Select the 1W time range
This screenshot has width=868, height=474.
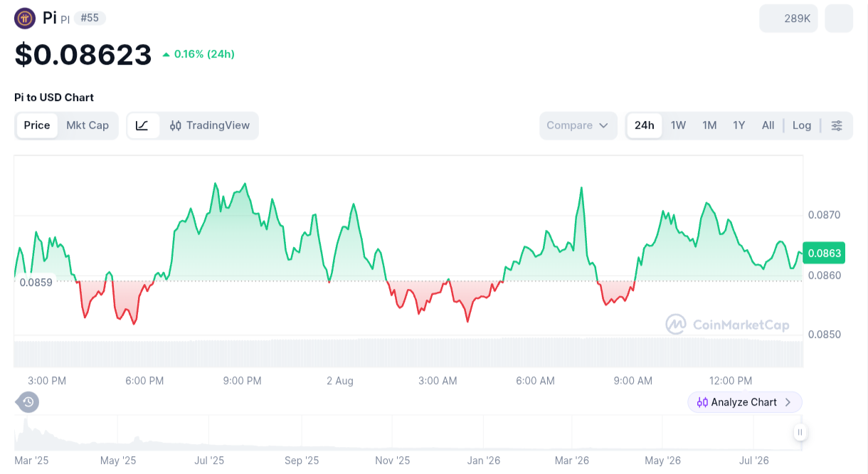tap(678, 125)
